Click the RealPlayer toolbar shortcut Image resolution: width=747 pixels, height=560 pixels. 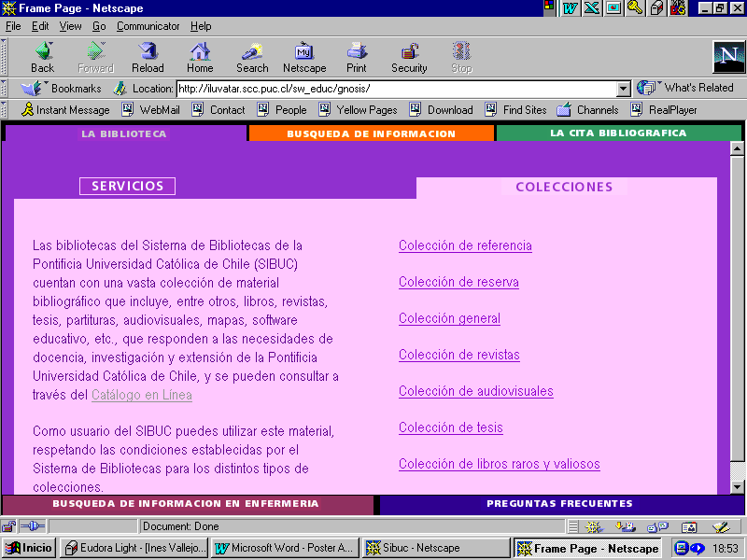665,109
